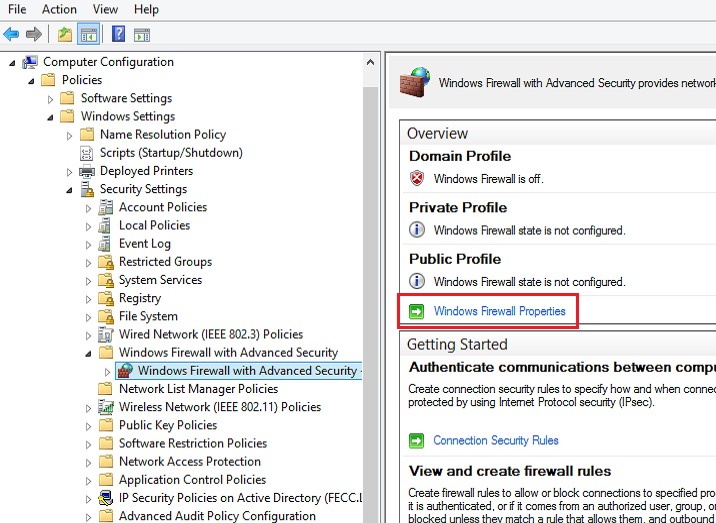Toggle the Show/Hide Console Tree icon
Screen dimensions: 716x523
coord(89,34)
